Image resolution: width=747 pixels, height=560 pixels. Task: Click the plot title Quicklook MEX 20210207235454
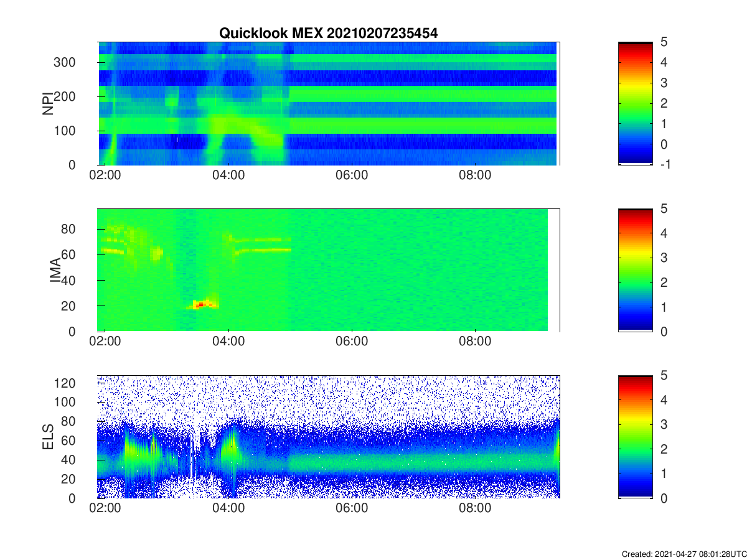(328, 34)
